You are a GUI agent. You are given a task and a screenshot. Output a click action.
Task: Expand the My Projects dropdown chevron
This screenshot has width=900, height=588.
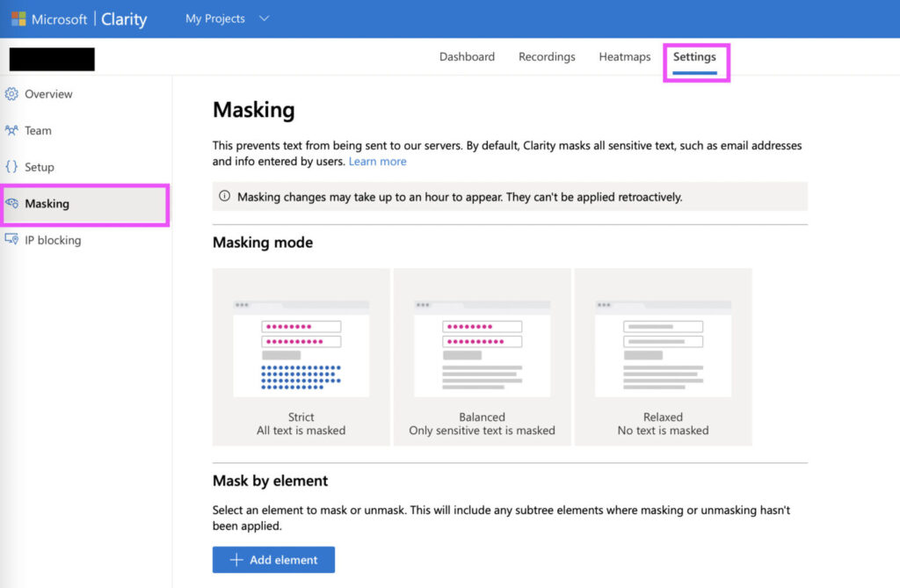(x=265, y=18)
